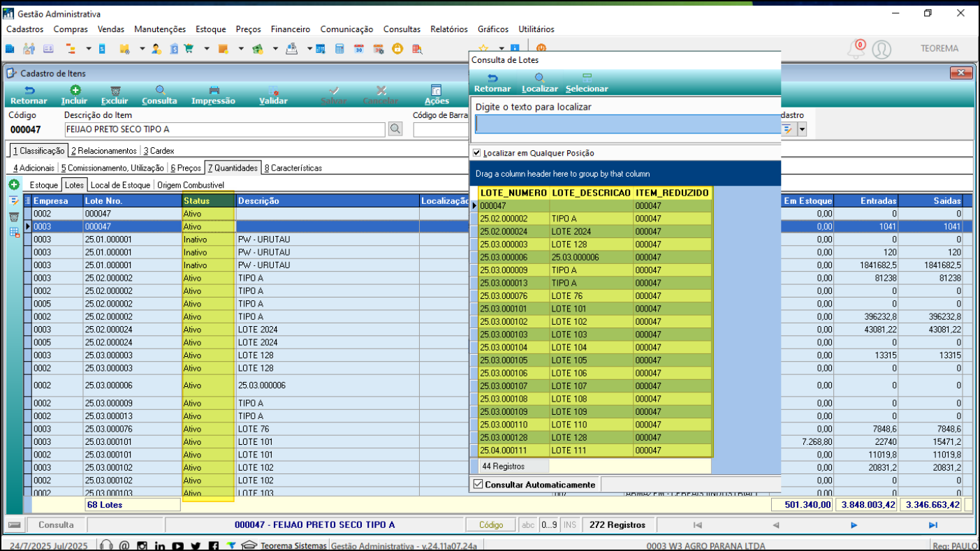Click the cash register toolbar icon
This screenshot has height=551, width=980.
pyautogui.click(x=292, y=49)
